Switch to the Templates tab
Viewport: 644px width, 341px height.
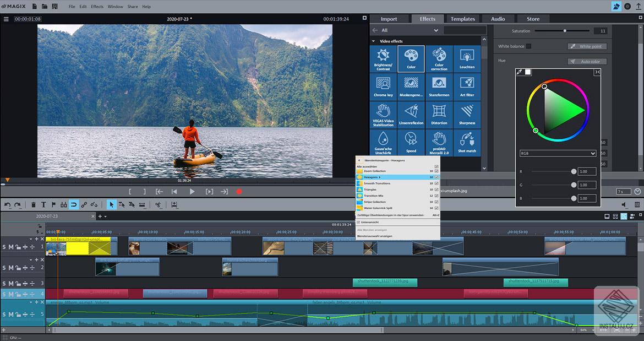tap(462, 18)
